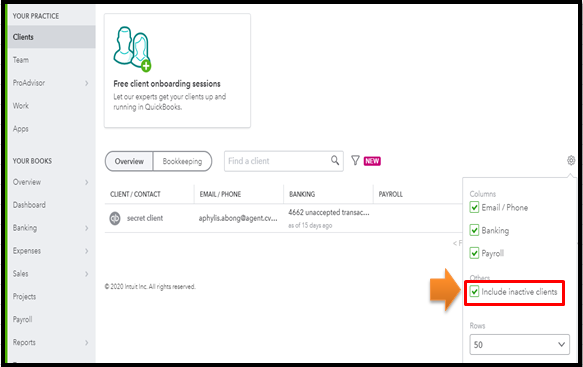Disable the Payroll column checkbox

coord(474,253)
